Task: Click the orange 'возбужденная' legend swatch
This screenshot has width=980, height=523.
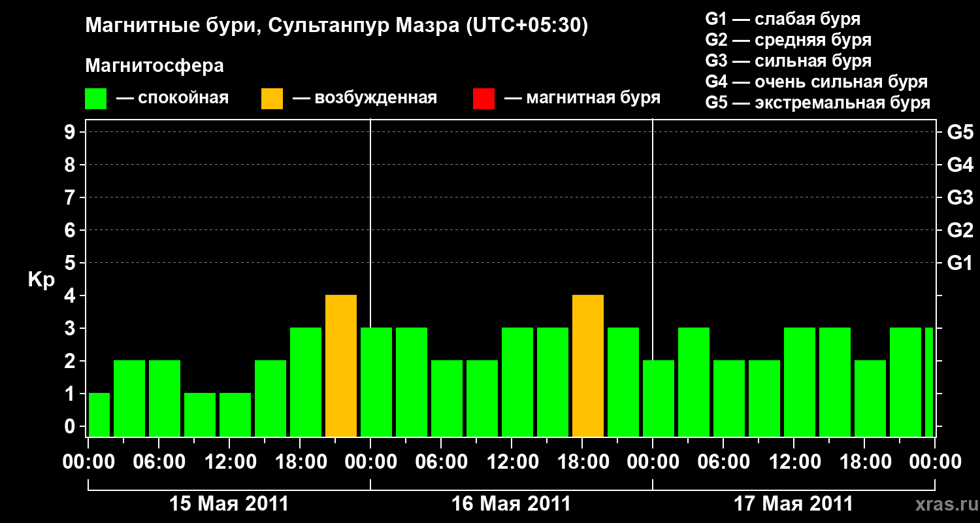Action: click(272, 99)
